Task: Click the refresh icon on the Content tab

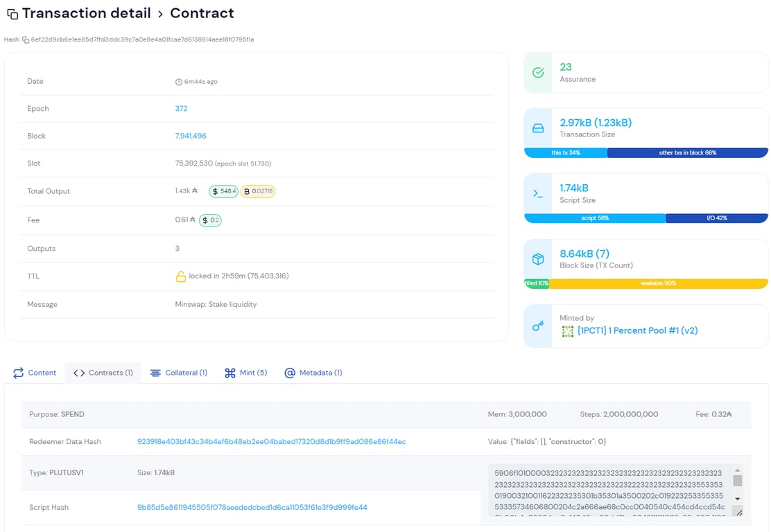Action: [17, 372]
